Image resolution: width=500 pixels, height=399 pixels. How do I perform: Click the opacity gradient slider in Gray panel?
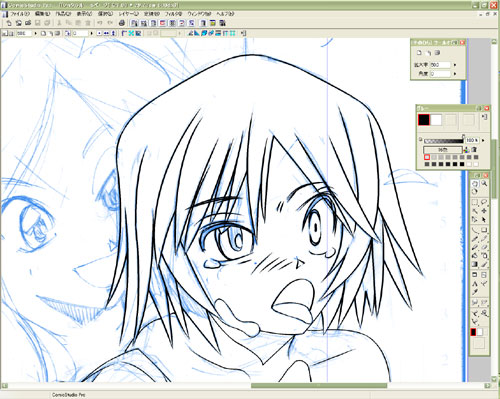point(444,141)
